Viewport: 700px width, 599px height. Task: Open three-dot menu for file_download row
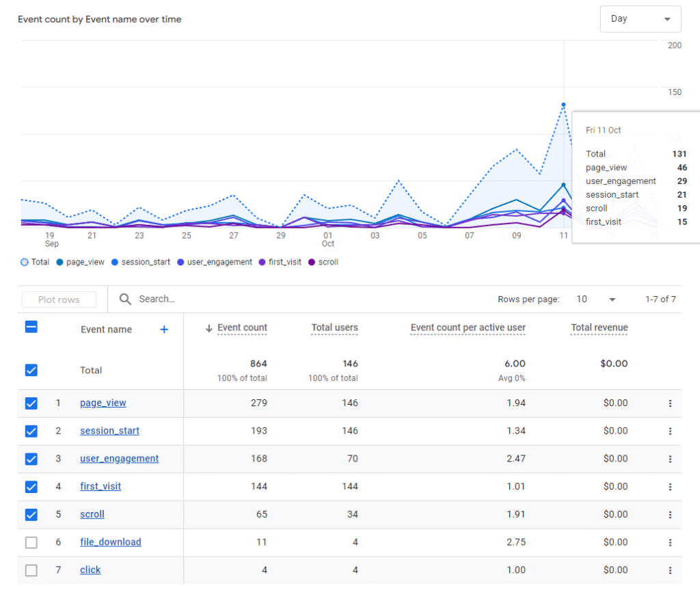pyautogui.click(x=670, y=542)
